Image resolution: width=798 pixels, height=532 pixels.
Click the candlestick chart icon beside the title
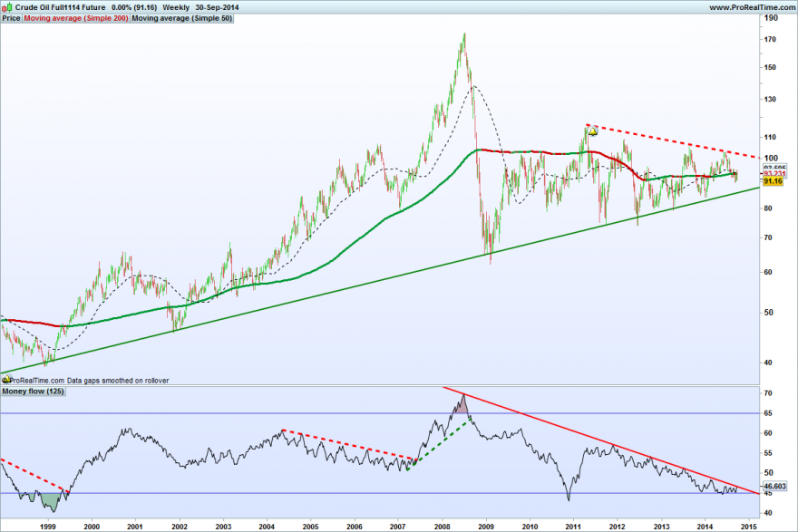(x=6, y=7)
